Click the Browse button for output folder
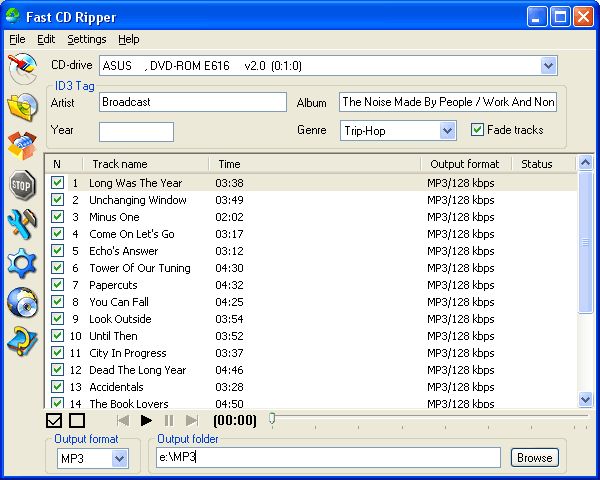Image resolution: width=600 pixels, height=480 pixels. [534, 458]
